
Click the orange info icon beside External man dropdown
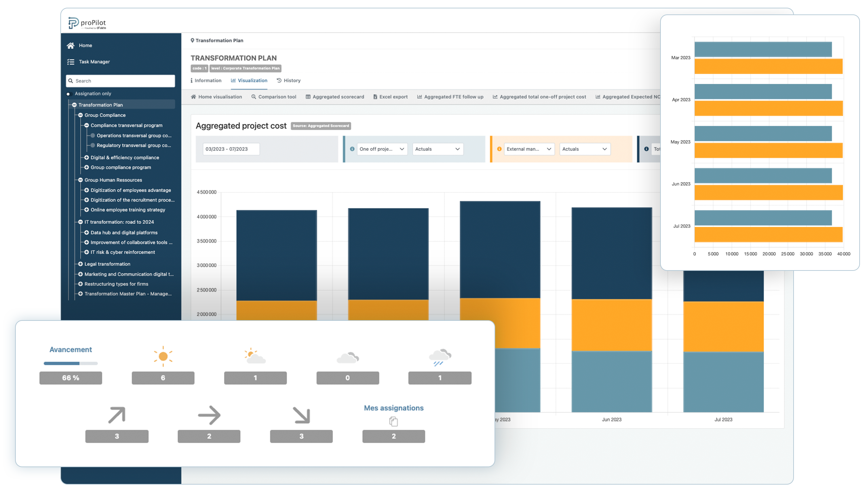click(x=499, y=149)
